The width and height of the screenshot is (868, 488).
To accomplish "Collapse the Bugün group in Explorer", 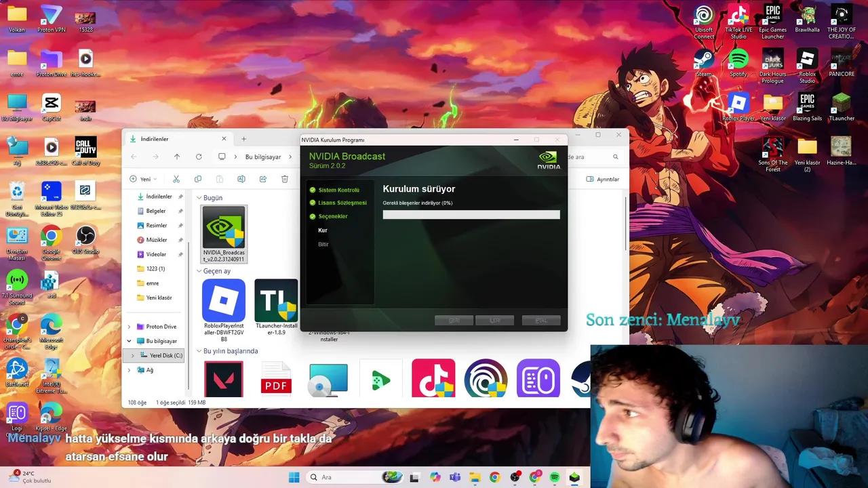I will coord(199,198).
